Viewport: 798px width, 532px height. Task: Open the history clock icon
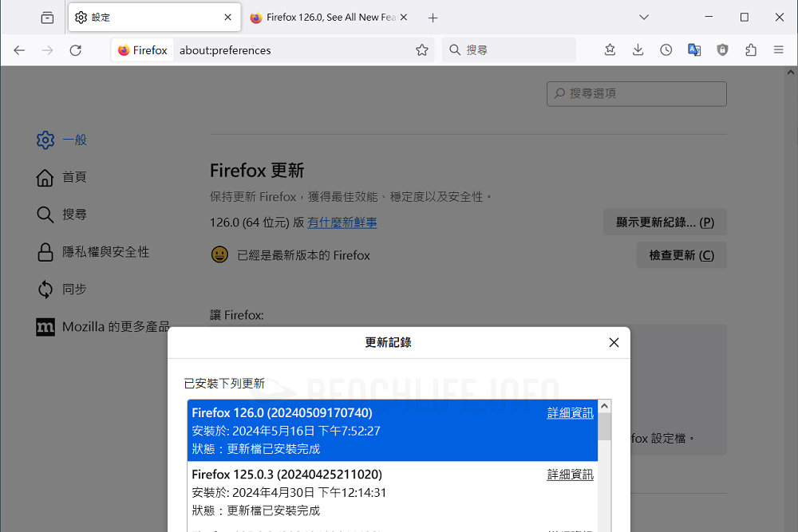666,49
